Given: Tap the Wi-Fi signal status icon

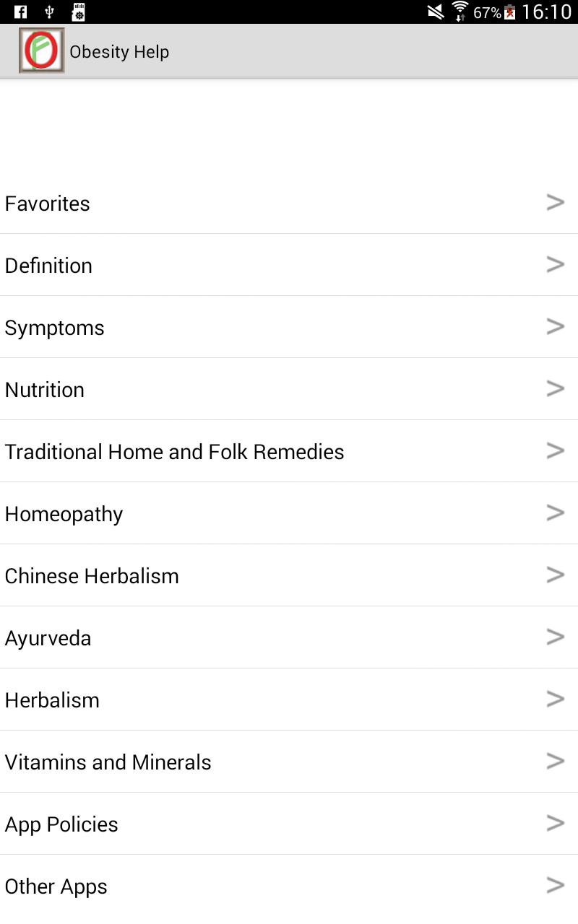Looking at the screenshot, I should point(460,12).
